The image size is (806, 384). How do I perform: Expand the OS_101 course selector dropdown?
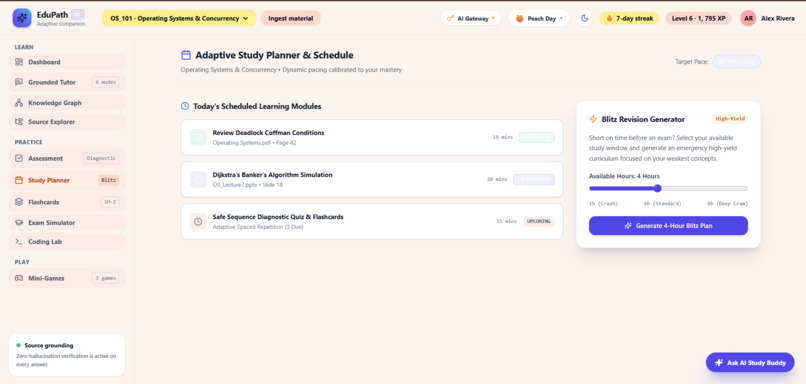[179, 19]
